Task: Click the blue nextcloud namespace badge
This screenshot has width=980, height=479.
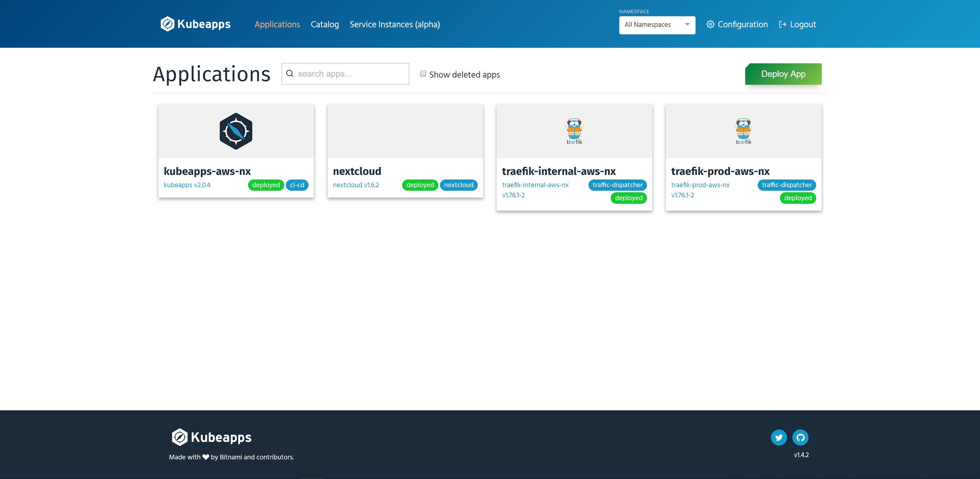Action: pos(458,185)
